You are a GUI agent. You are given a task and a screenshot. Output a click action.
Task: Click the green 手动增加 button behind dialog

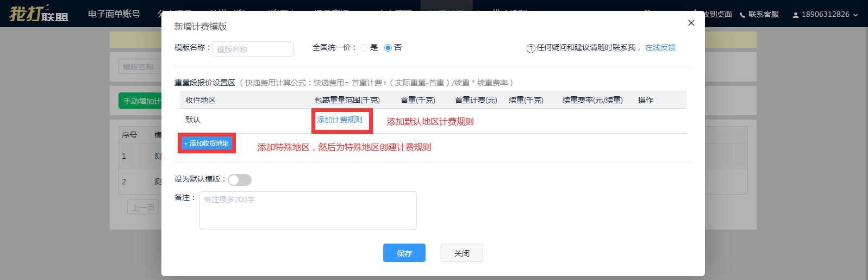click(140, 101)
